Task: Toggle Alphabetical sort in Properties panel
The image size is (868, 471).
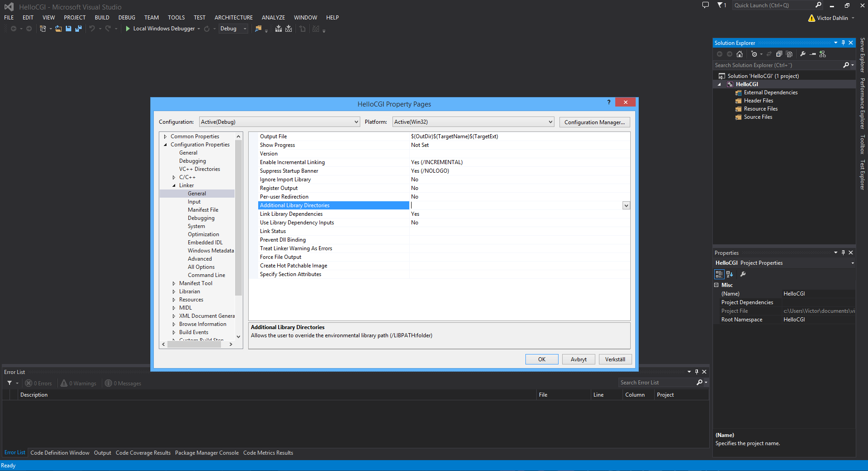Action: pyautogui.click(x=730, y=274)
